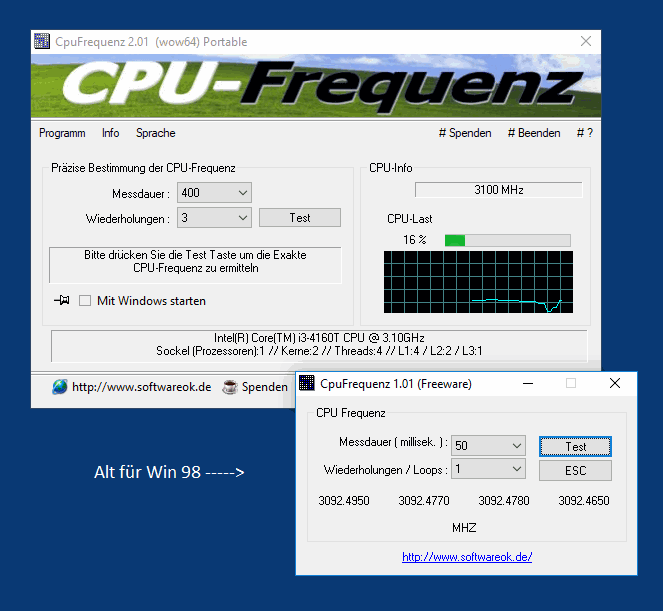The image size is (663, 612).
Task: Click the pin icon beside Mit Windows starten
Action: [62, 301]
